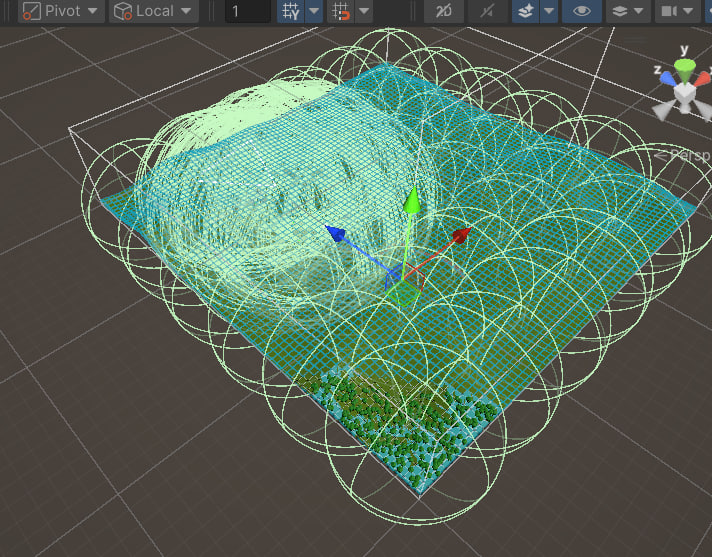The height and width of the screenshot is (557, 712).
Task: Click the grid snap value field showing 1
Action: point(247,11)
